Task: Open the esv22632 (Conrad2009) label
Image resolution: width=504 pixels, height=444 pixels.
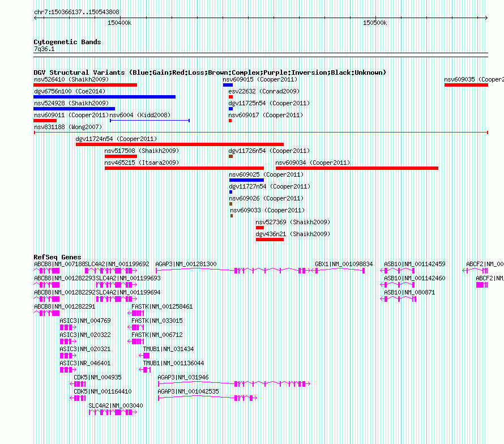Action: pos(264,91)
